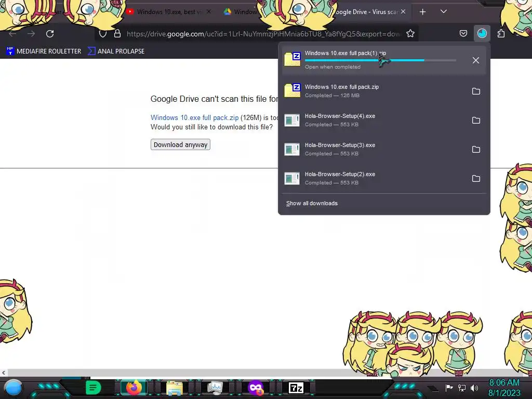Save page to Pocket

click(463, 33)
